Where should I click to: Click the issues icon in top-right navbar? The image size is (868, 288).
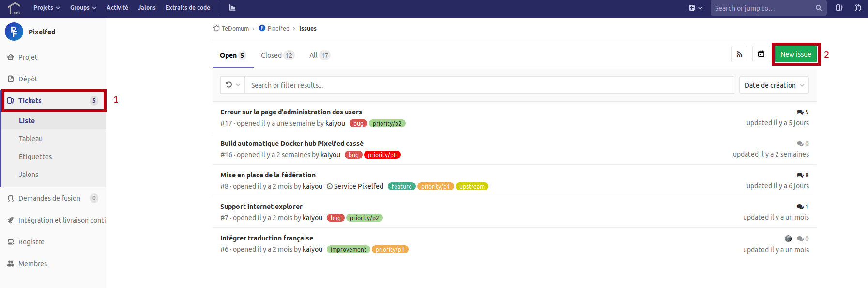pyautogui.click(x=839, y=8)
